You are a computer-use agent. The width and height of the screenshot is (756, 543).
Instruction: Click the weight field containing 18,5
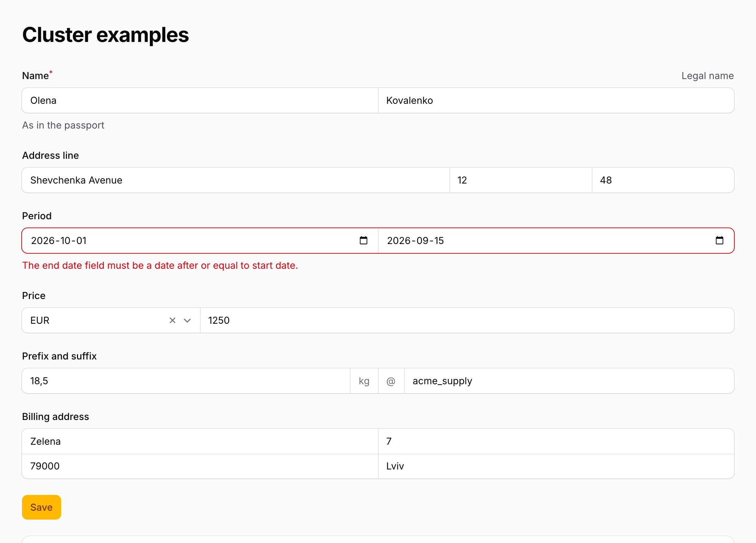click(186, 381)
